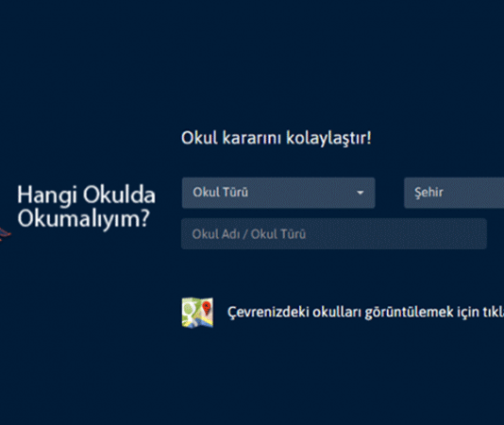Click the word Okumalıyım? in the logo text
504x425 pixels.
pos(84,219)
